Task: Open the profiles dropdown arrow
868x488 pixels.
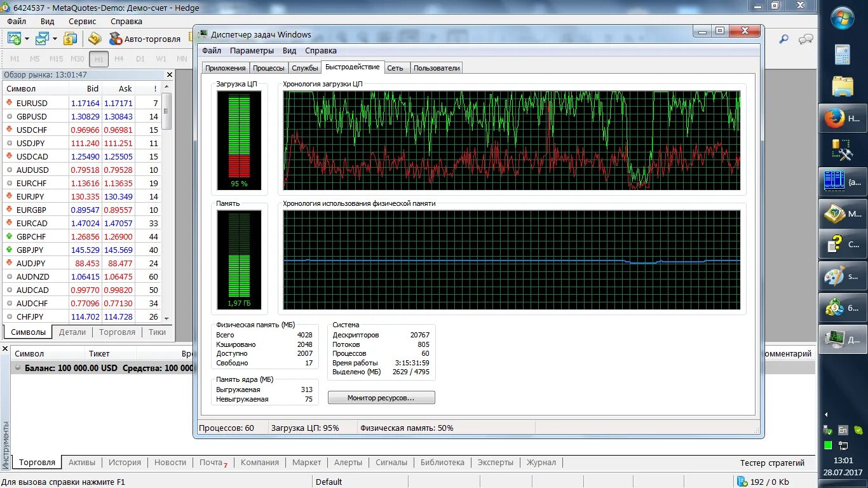Action: [x=55, y=39]
